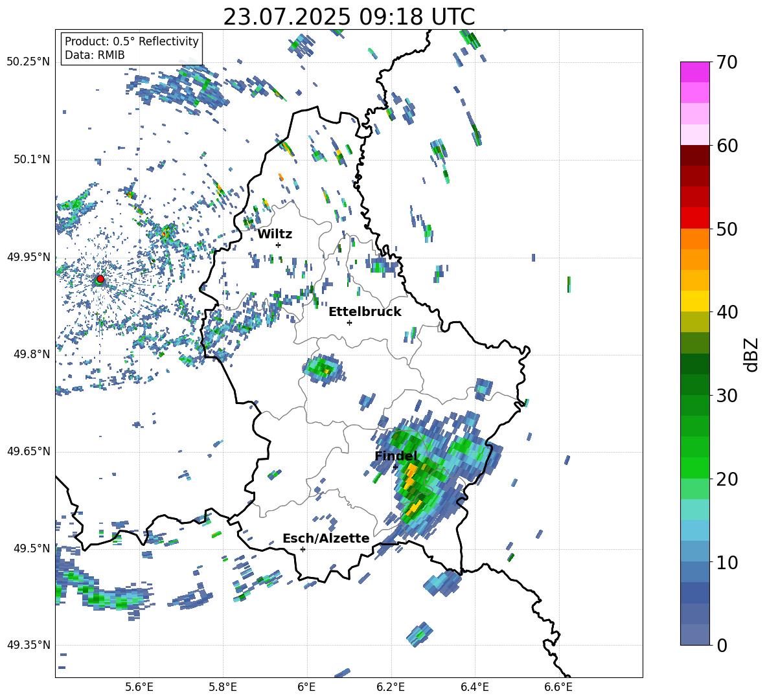Click the 20 value on colorbar
Viewport: 767px width, 700px height.
[727, 479]
